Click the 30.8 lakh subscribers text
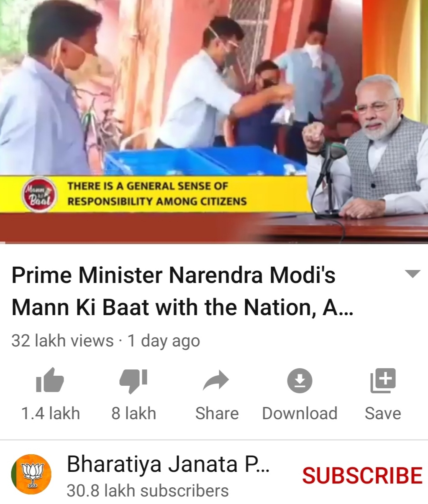 (x=148, y=491)
